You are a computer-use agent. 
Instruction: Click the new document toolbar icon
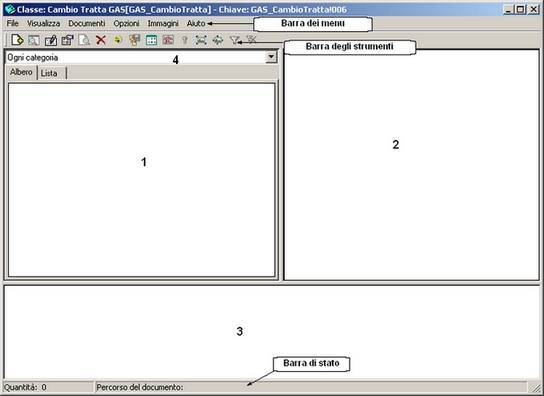point(17,40)
